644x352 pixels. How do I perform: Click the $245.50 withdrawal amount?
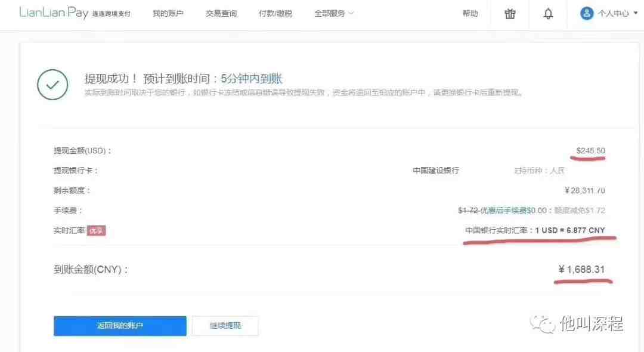[x=590, y=151]
